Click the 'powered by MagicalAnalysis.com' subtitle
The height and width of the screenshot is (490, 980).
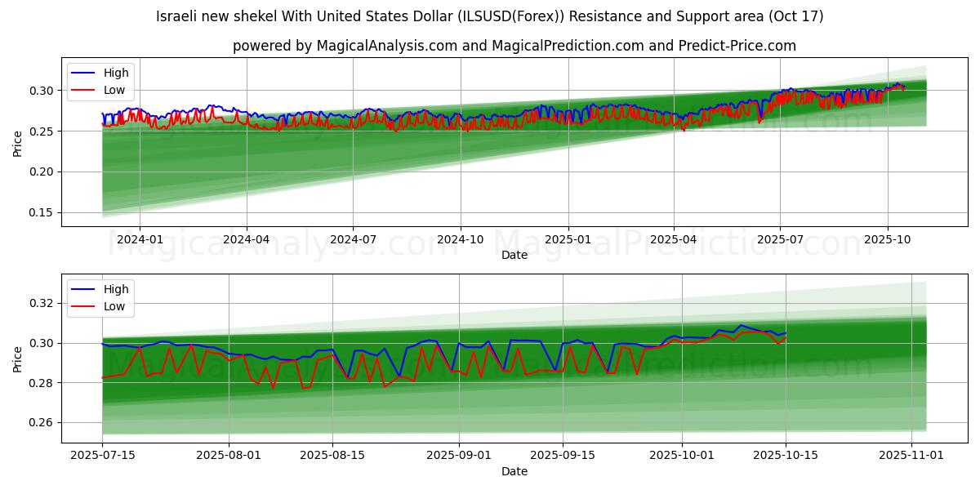(x=514, y=46)
